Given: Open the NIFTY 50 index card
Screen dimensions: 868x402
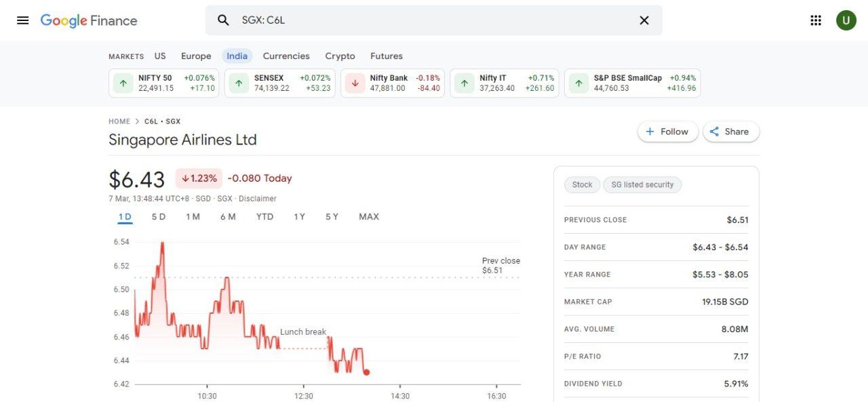Looking at the screenshot, I should [x=164, y=83].
